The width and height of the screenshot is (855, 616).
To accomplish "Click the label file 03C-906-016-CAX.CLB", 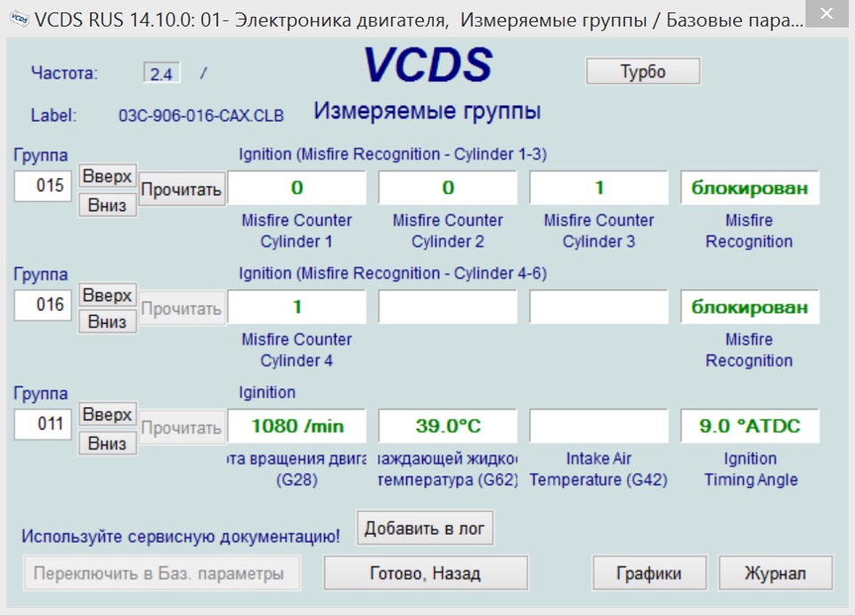I will 201,116.
